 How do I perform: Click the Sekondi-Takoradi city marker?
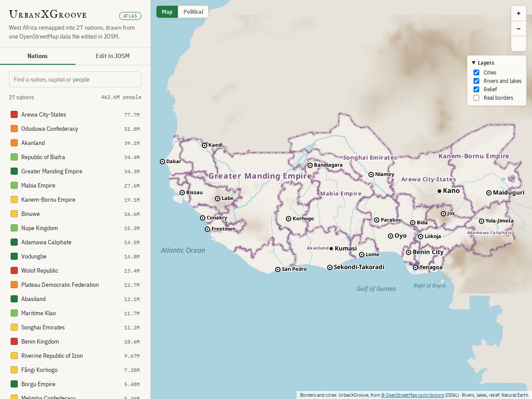[330, 267]
